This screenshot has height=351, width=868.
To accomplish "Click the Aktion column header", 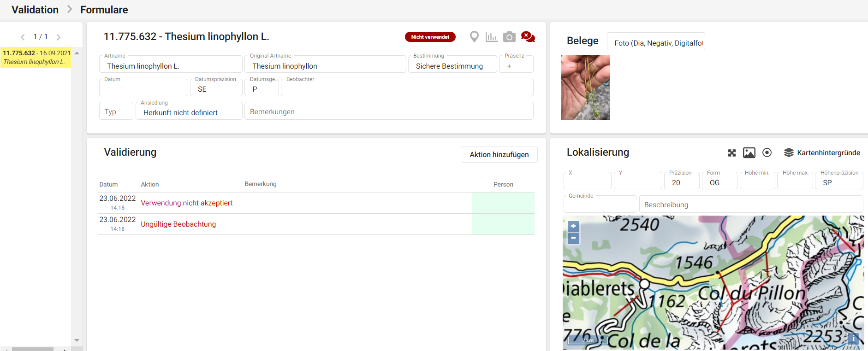I will 150,184.
